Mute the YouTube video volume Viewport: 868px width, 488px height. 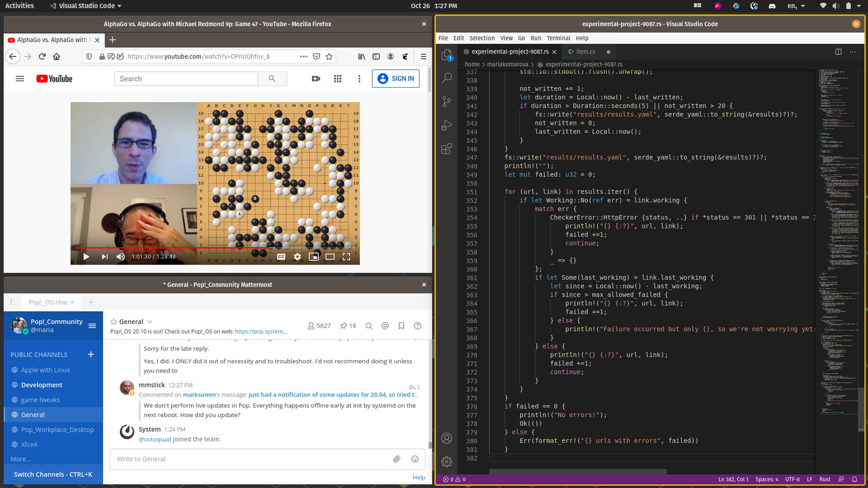pyautogui.click(x=120, y=257)
